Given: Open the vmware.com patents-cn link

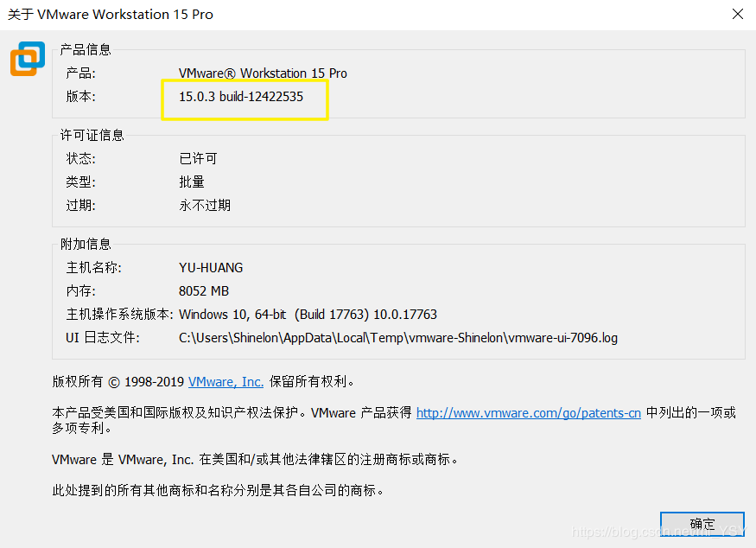Looking at the screenshot, I should point(528,413).
